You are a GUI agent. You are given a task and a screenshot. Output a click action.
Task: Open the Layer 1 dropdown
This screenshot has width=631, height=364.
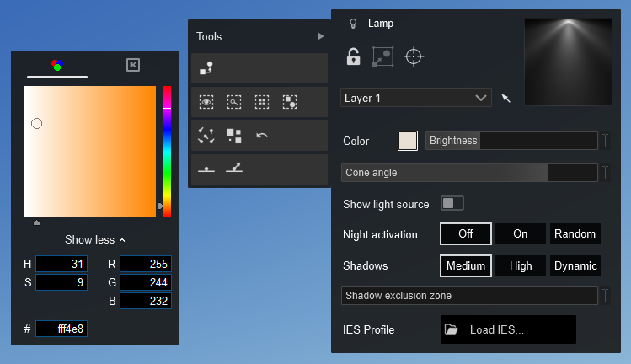coord(416,99)
